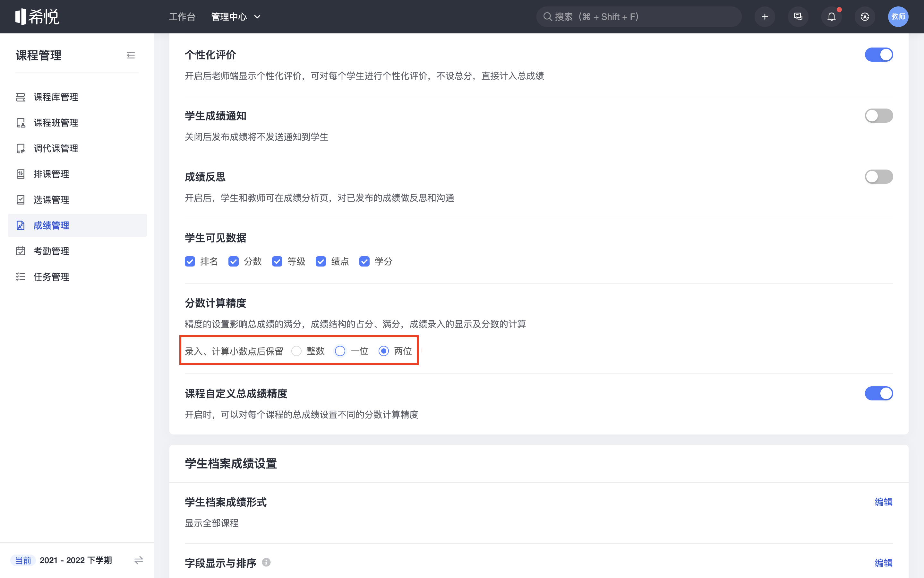Select the 两位 radio option

tap(383, 351)
